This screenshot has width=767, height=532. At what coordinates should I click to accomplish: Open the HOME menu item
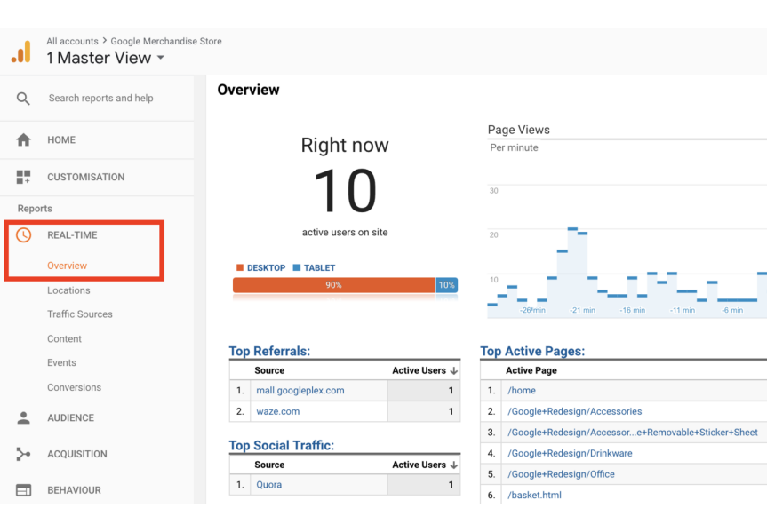click(x=61, y=139)
